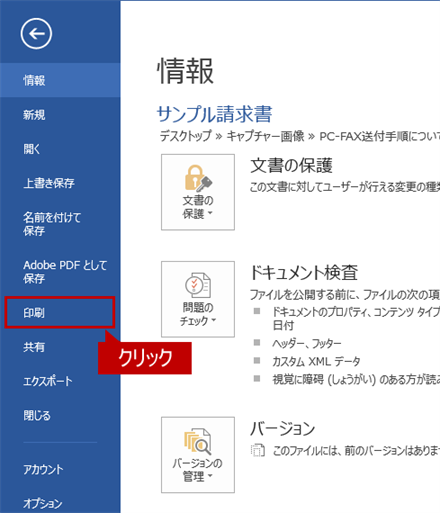Viewport: 440px width, 513px height.
Task: Click the サンプル請求書 document title
Action: click(x=214, y=114)
